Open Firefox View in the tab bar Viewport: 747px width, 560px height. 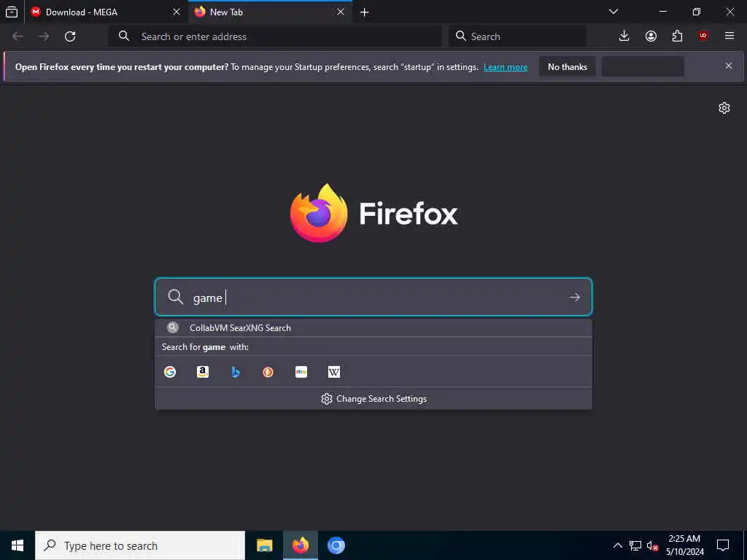(x=12, y=12)
